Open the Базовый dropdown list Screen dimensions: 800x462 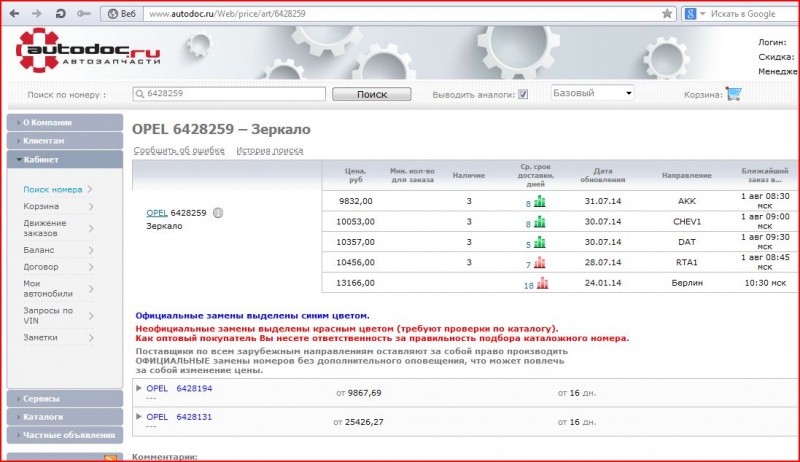point(593,93)
